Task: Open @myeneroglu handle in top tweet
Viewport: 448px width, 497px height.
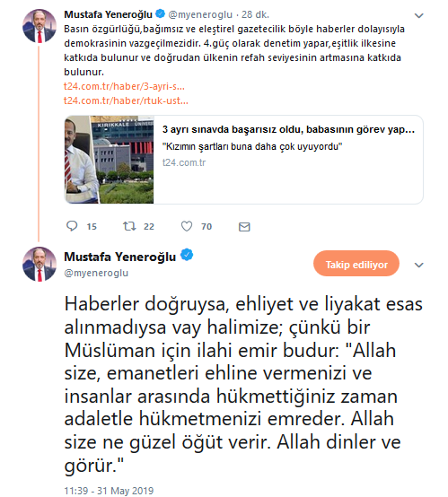Action: click(200, 14)
